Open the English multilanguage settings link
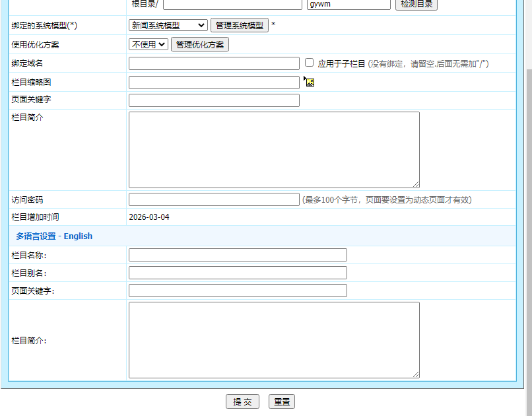The width and height of the screenshot is (532, 416). pos(78,236)
